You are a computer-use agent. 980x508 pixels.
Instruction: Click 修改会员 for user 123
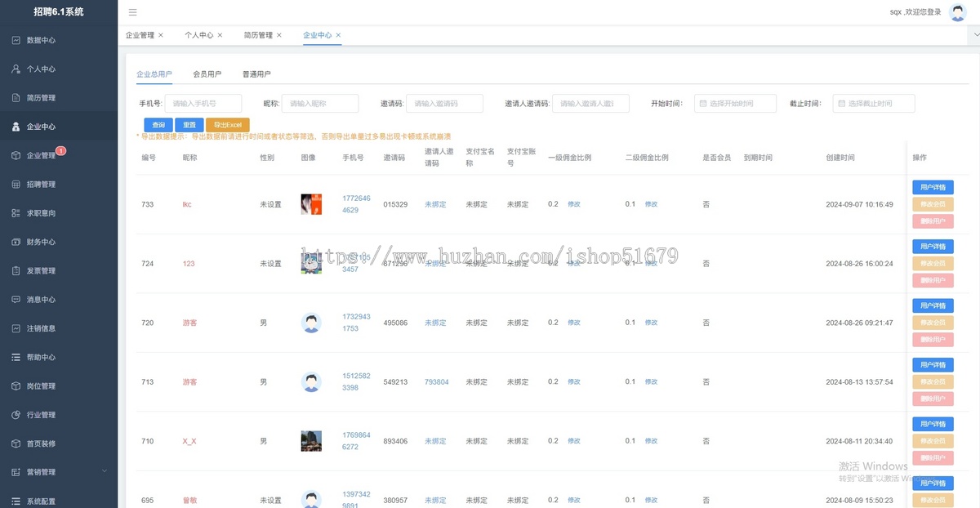[x=933, y=263]
